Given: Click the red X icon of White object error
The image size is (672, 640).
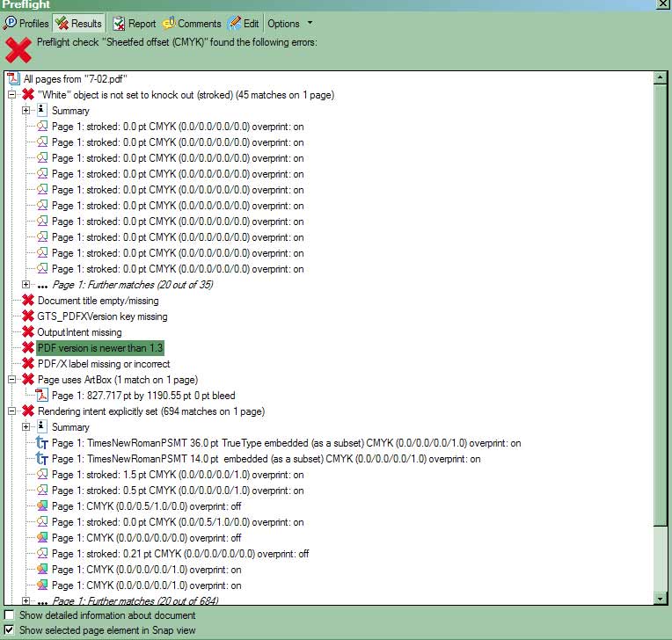Looking at the screenshot, I should click(28, 94).
